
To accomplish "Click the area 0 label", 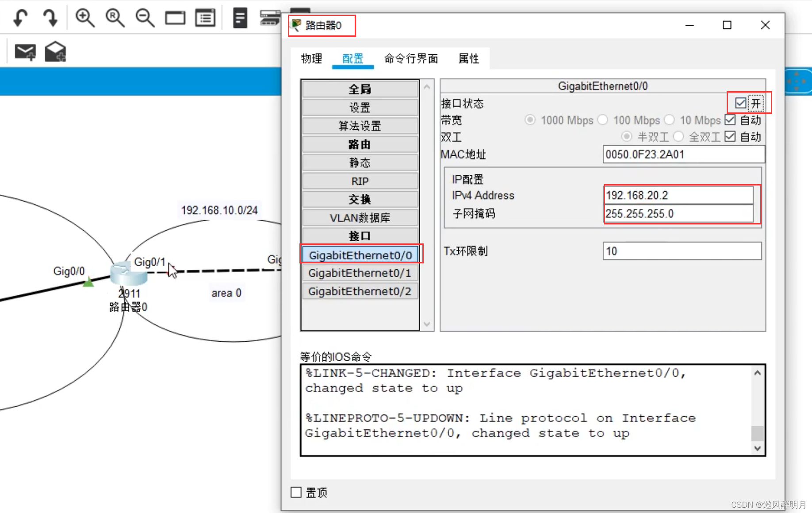I will click(x=226, y=293).
